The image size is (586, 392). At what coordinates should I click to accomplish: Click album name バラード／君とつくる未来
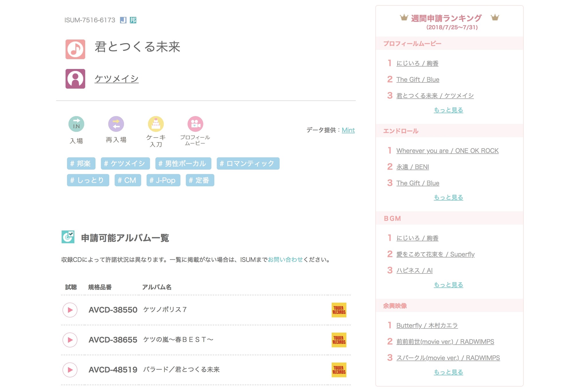181,370
